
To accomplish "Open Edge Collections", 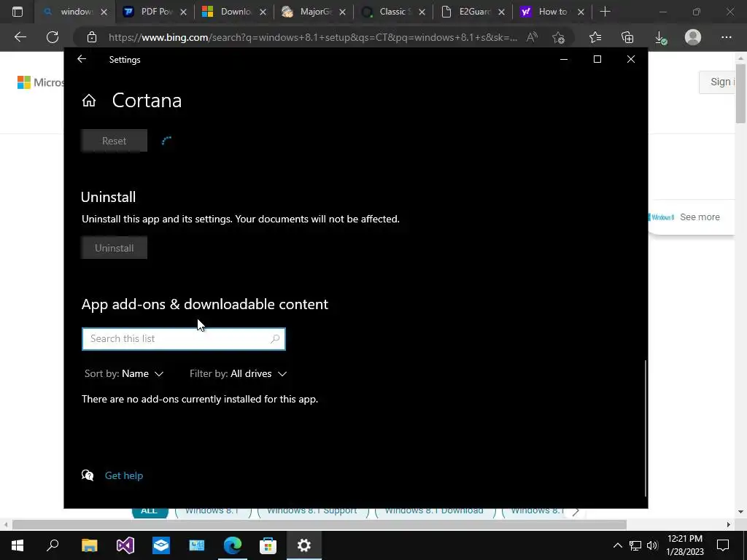I will (627, 37).
